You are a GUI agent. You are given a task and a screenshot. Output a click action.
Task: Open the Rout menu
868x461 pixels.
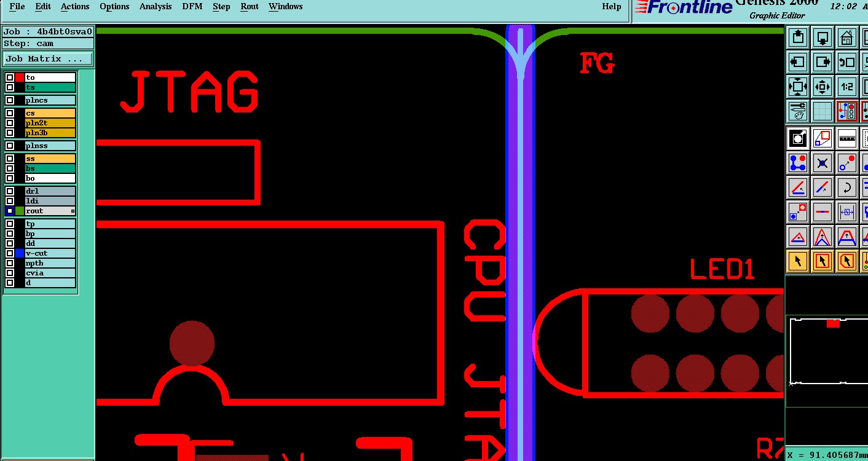pos(250,7)
